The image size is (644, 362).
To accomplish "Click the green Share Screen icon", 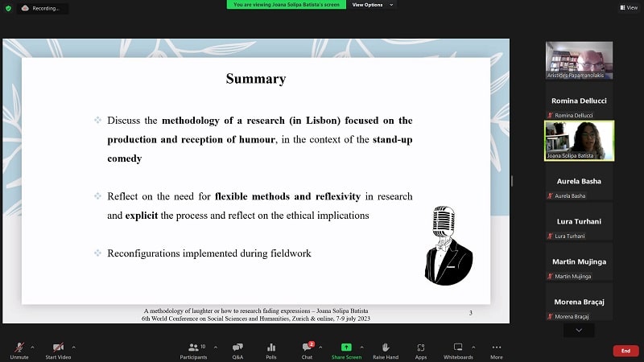I will click(x=347, y=348).
